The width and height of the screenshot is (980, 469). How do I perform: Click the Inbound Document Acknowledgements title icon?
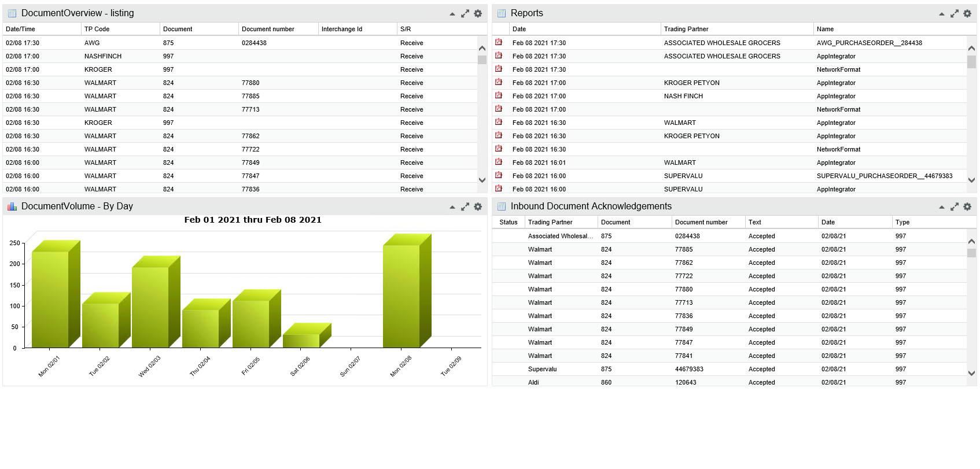501,206
